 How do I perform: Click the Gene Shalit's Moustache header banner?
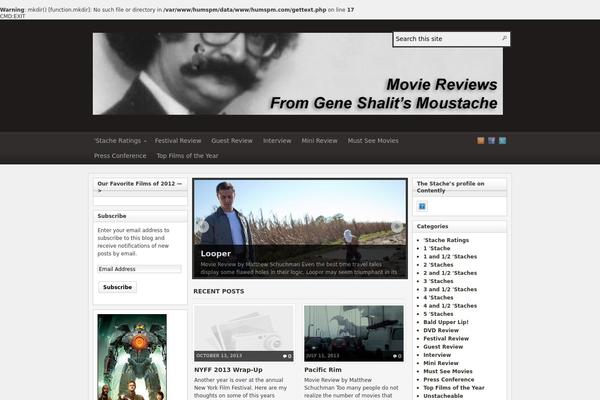(298, 74)
